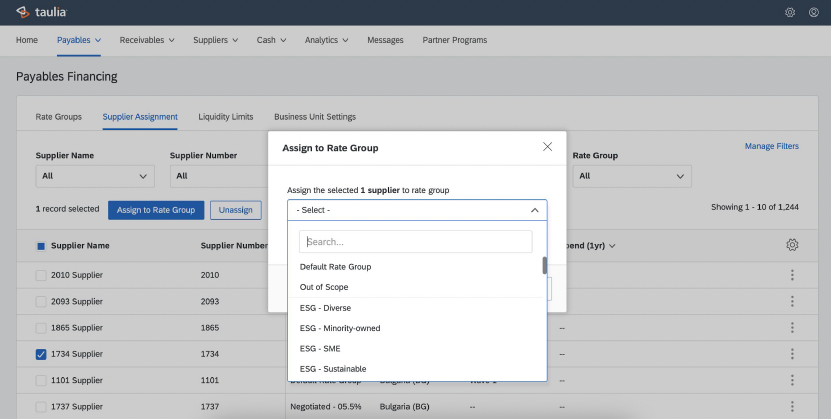Viewport: 831px width, 419px height.
Task: Collapse the - Select - rate group dropdown
Action: [x=417, y=210]
